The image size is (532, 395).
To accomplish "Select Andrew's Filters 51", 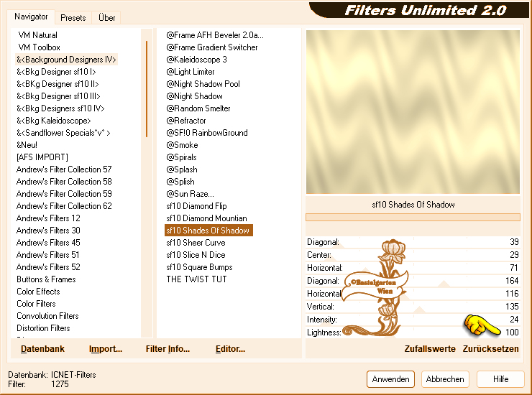I will click(x=48, y=255).
